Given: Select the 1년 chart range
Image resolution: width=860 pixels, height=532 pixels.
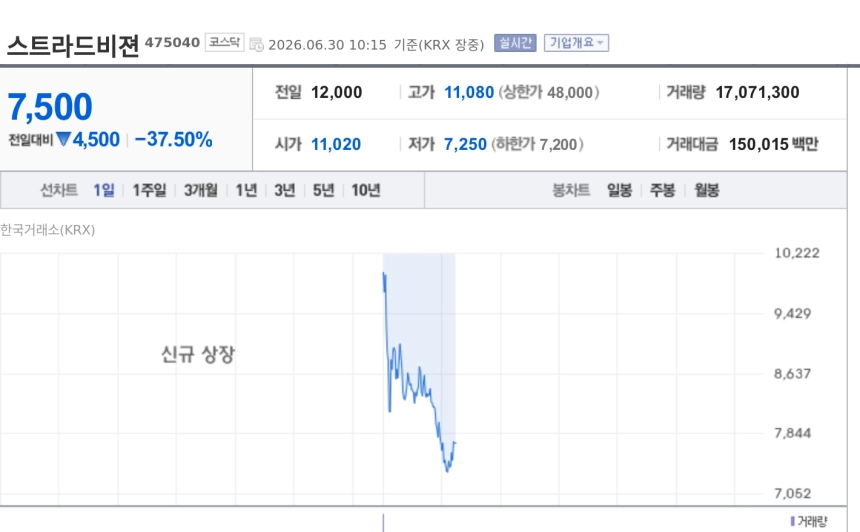Looking at the screenshot, I should [x=246, y=190].
